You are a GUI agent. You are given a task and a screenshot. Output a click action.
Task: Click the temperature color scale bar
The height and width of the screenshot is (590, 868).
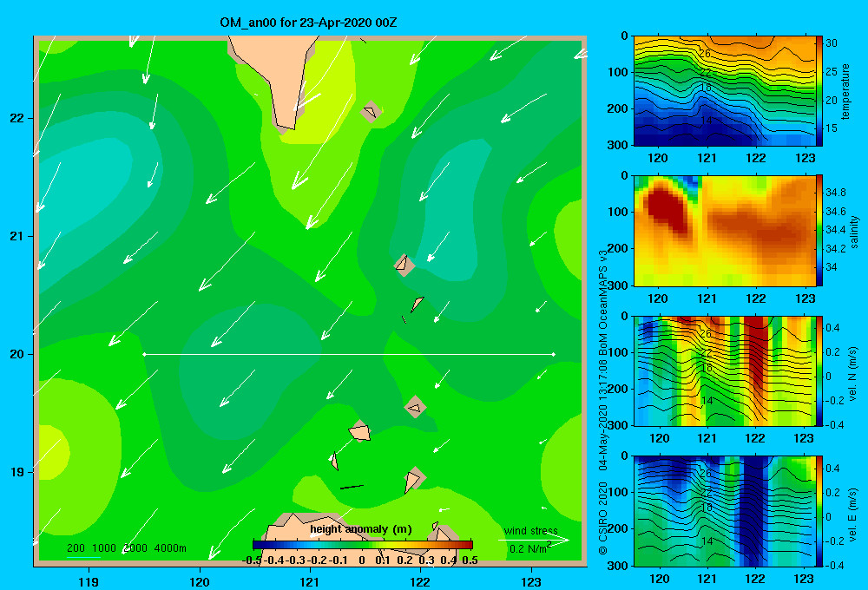(819, 91)
